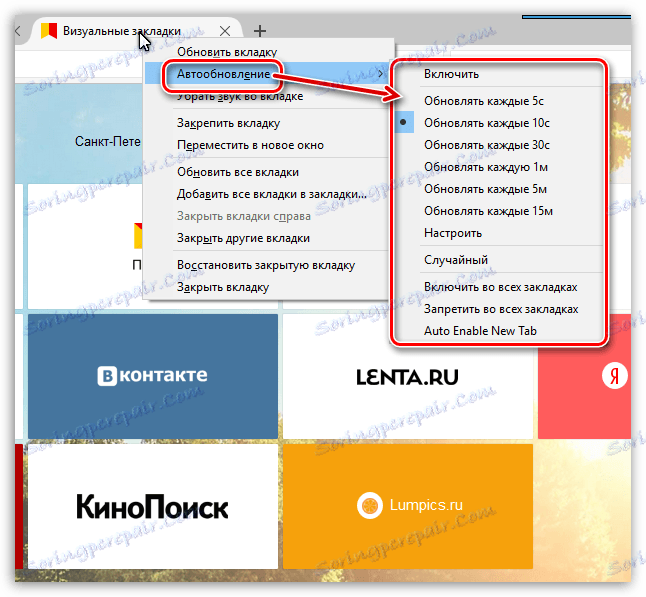
Task: Select Восстановить закрытую вкладку
Action: pyautogui.click(x=267, y=265)
